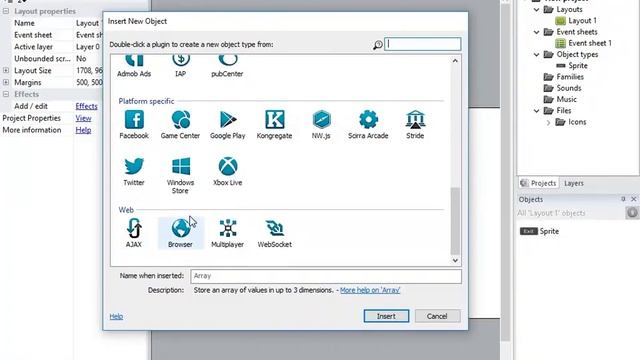Collapse the Layout properties section
The height and width of the screenshot is (360, 640).
6,11
